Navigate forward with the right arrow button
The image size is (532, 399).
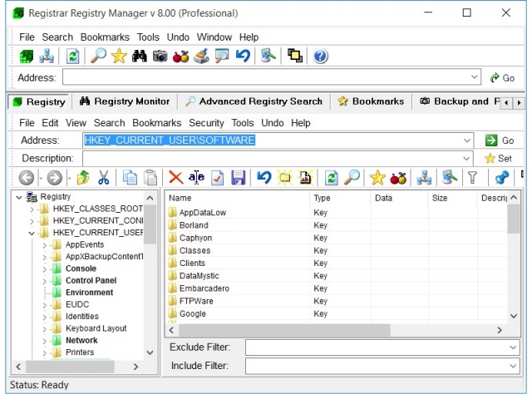[55, 177]
